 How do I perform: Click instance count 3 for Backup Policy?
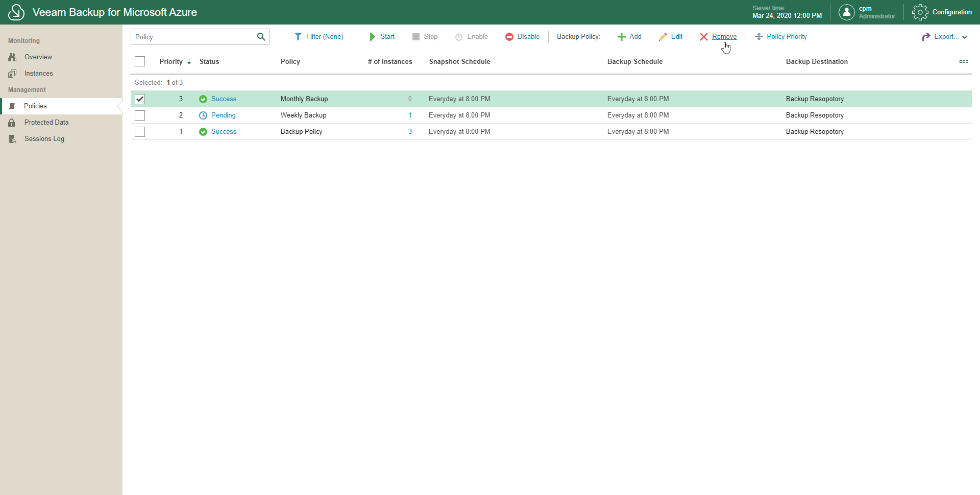click(x=410, y=132)
